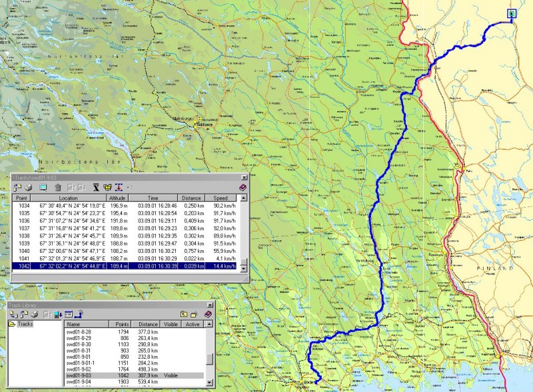The height and width of the screenshot is (392, 533).
Task: Click the yellow map icon in track toolbar
Action: coord(107,188)
